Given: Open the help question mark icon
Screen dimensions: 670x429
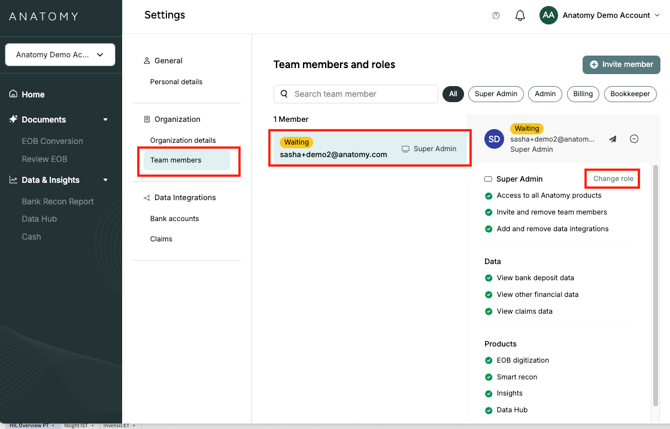Looking at the screenshot, I should coord(496,15).
